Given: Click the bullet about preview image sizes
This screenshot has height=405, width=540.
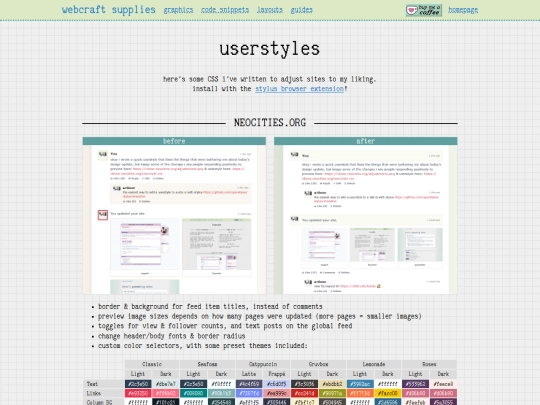Looking at the screenshot, I should coord(260,316).
